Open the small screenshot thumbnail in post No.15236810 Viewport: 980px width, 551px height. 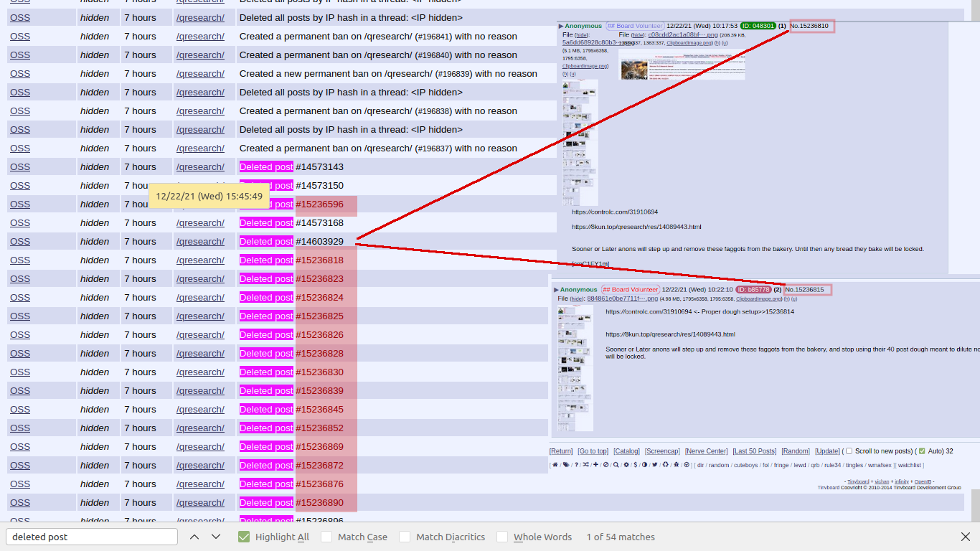click(x=682, y=65)
